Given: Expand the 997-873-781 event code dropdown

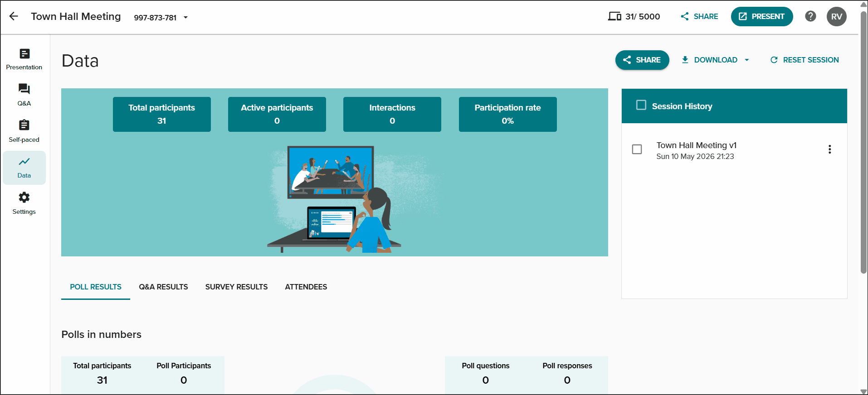Looking at the screenshot, I should click(185, 18).
